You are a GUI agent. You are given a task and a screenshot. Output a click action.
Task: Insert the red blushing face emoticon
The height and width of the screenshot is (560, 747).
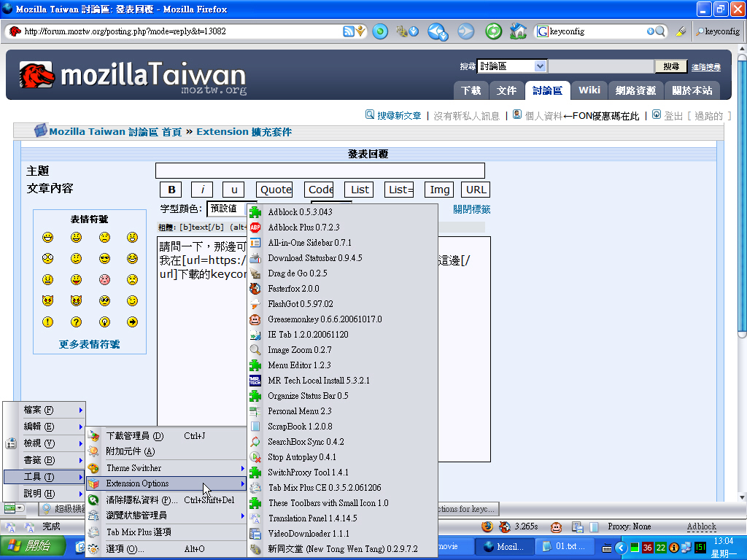click(104, 280)
